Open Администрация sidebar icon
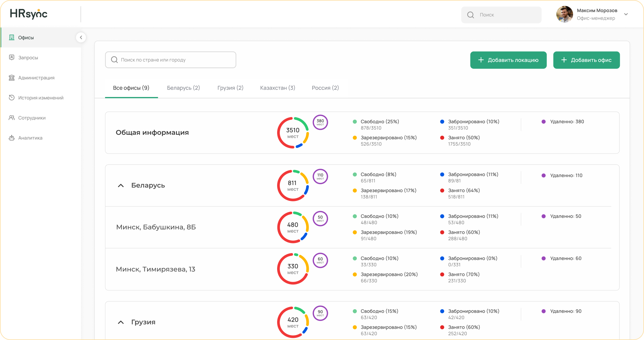Screen dimensions: 644x340 click(x=12, y=78)
